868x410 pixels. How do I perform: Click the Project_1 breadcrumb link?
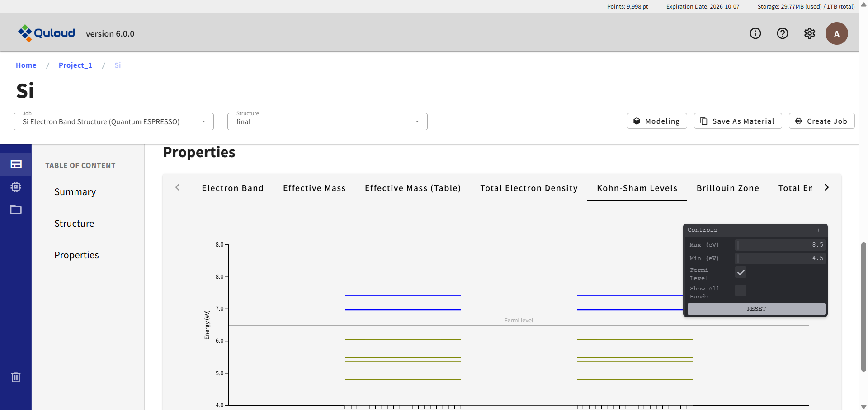click(x=75, y=65)
